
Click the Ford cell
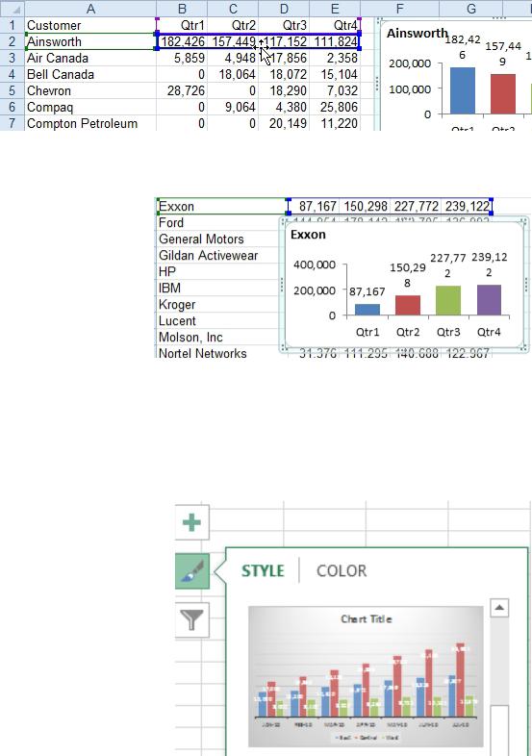218,222
